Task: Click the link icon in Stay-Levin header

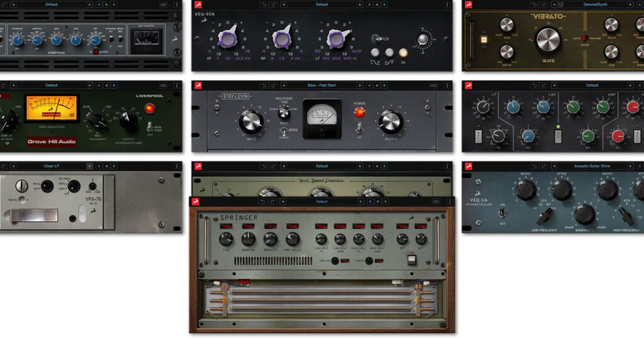Action: point(434,85)
